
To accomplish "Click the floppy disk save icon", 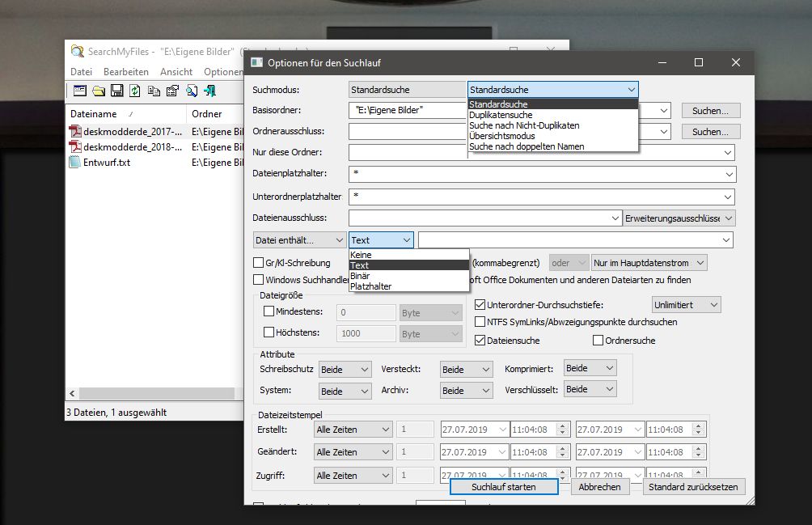I will [x=117, y=91].
